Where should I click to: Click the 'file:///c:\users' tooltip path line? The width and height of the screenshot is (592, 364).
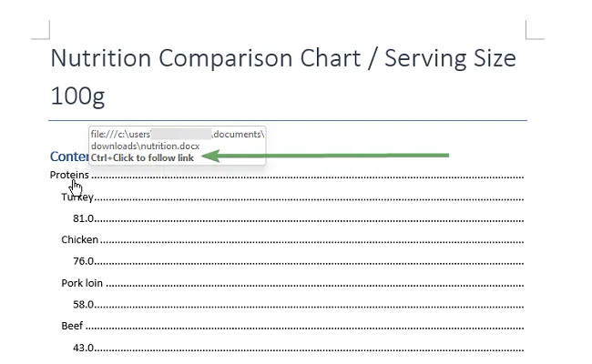[178, 135]
